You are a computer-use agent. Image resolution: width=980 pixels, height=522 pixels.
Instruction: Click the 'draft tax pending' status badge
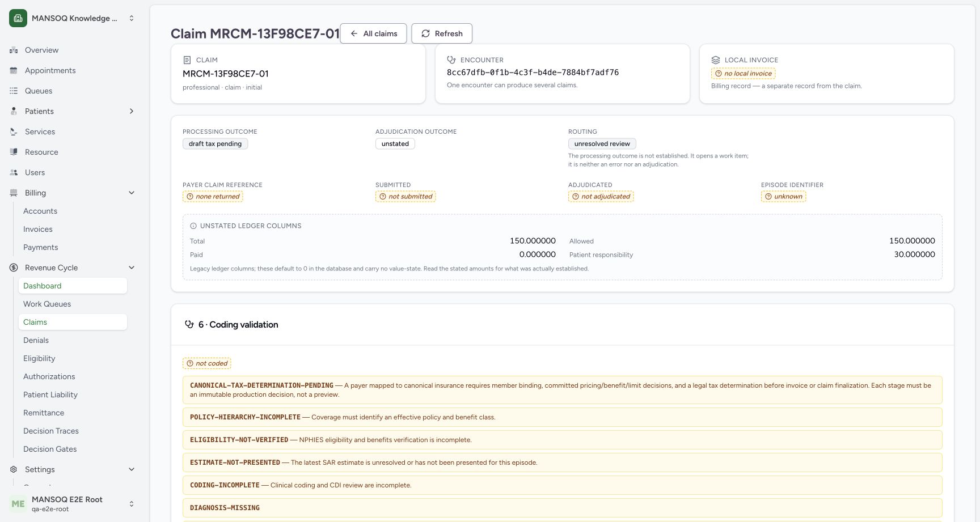pos(215,144)
